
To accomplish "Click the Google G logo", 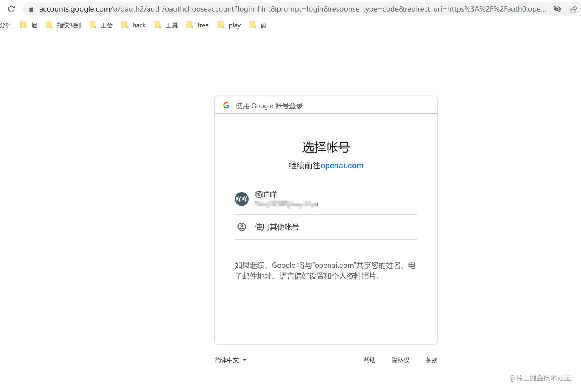I will point(226,105).
